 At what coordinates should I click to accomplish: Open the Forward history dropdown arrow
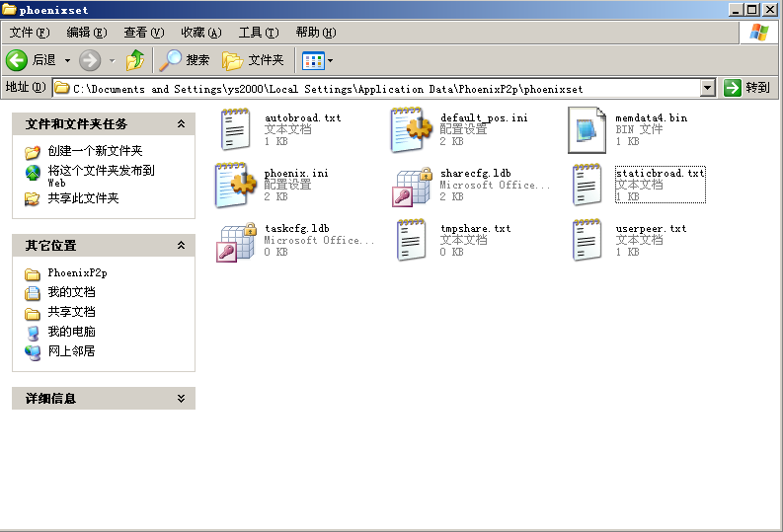[113, 61]
